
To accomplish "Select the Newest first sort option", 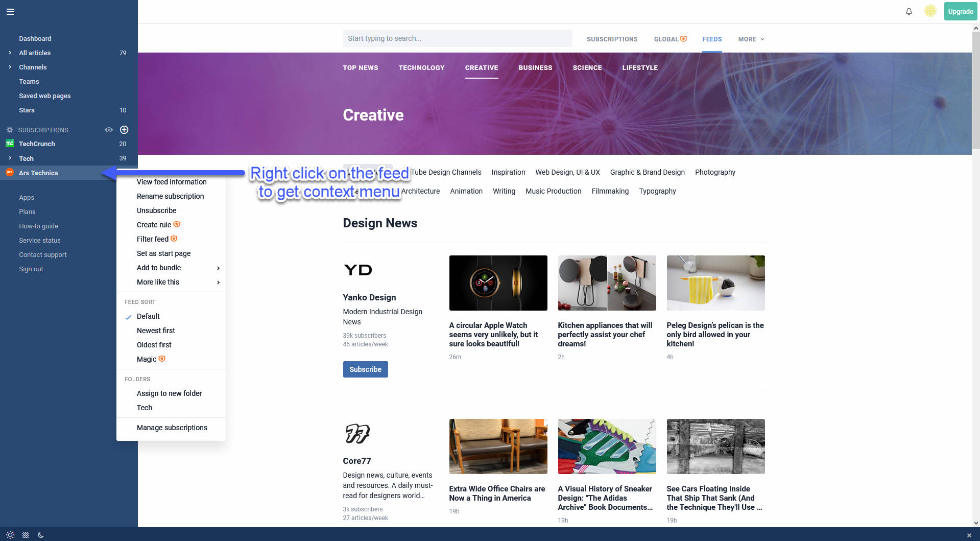I will tap(156, 331).
